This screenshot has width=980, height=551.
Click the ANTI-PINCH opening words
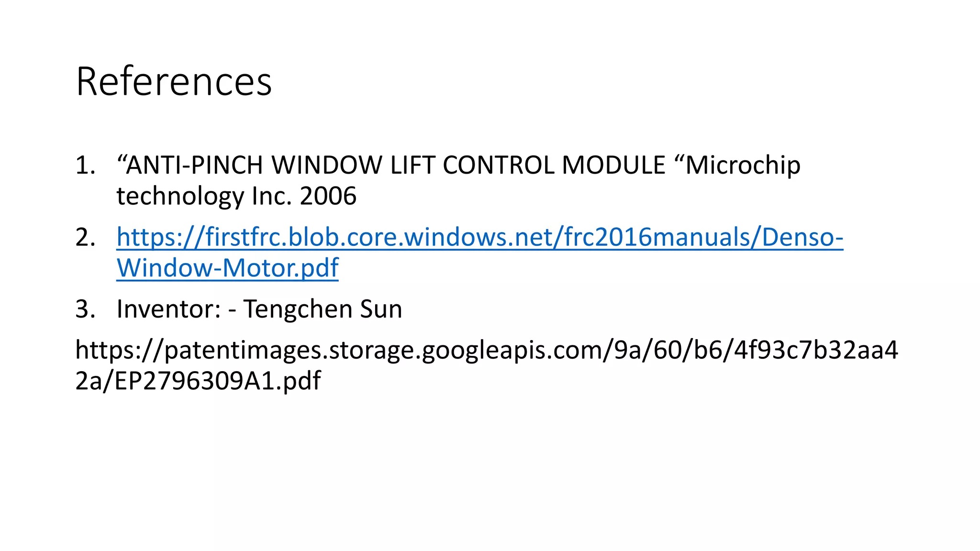coord(190,165)
